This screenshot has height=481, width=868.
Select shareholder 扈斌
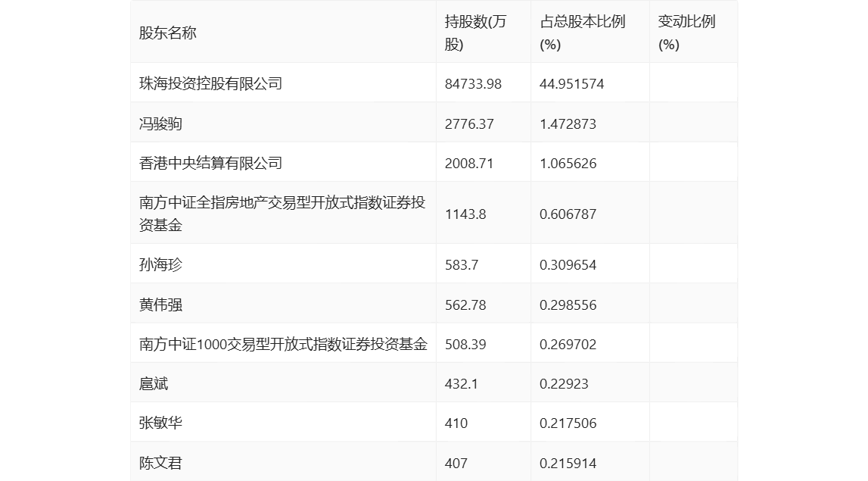click(154, 383)
